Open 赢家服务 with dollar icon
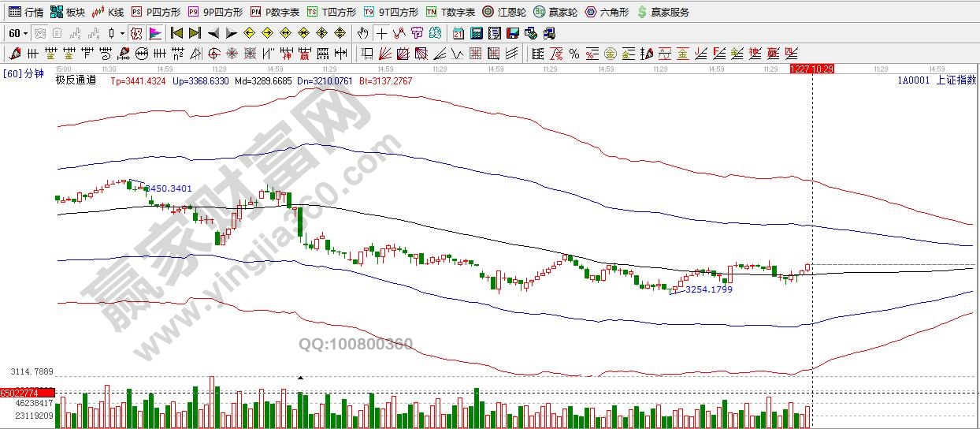The height and width of the screenshot is (429, 980). pos(663,12)
